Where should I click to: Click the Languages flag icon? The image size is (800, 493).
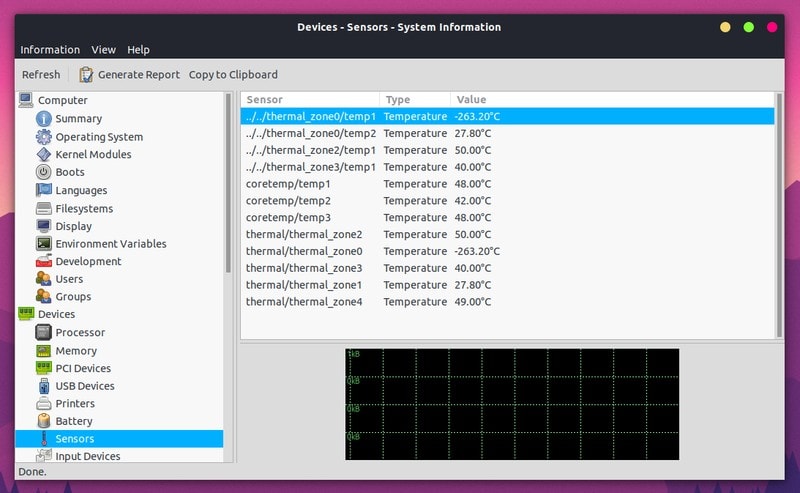click(x=44, y=190)
